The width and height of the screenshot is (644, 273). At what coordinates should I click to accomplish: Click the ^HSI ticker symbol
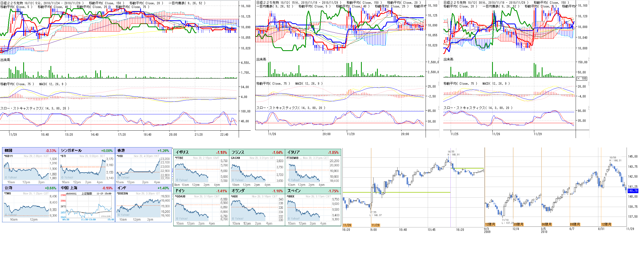[120, 156]
